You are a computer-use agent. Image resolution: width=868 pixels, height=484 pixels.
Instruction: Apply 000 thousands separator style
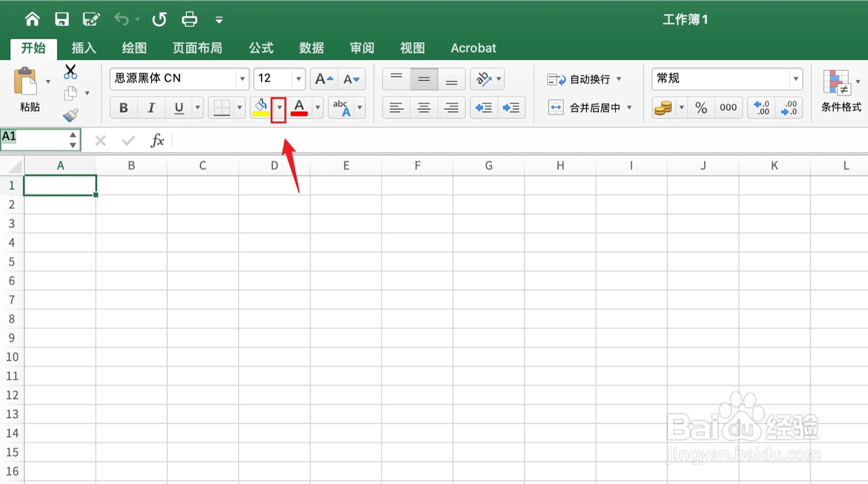728,108
